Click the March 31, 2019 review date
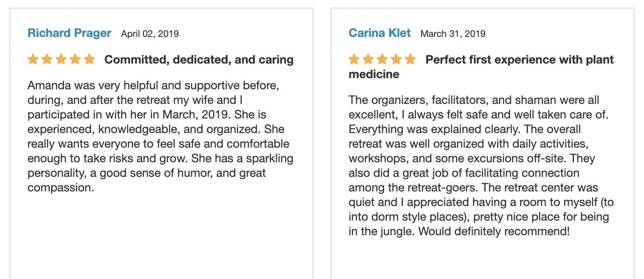The image size is (644, 279). point(453,33)
